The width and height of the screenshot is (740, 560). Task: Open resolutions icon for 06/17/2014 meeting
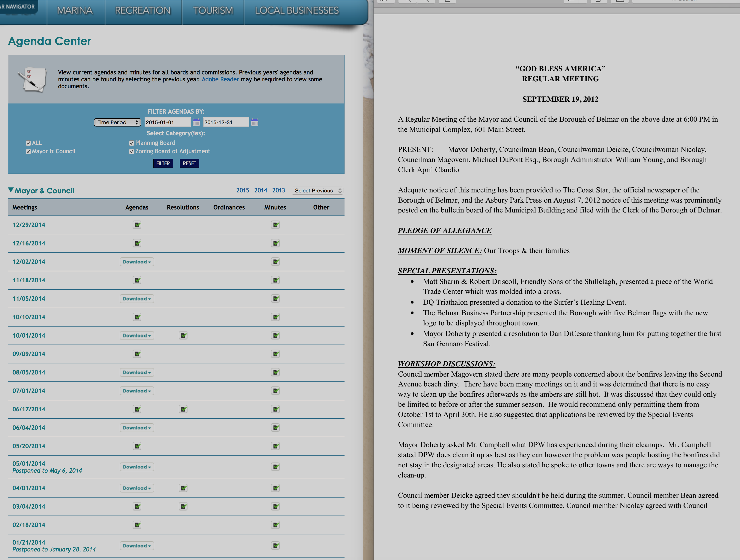pyautogui.click(x=183, y=409)
